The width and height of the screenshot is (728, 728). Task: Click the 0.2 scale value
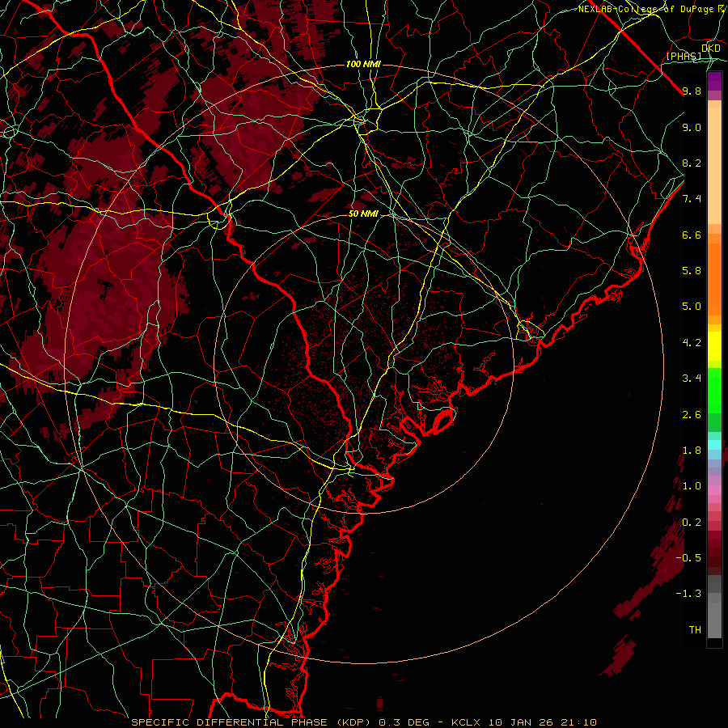[692, 523]
